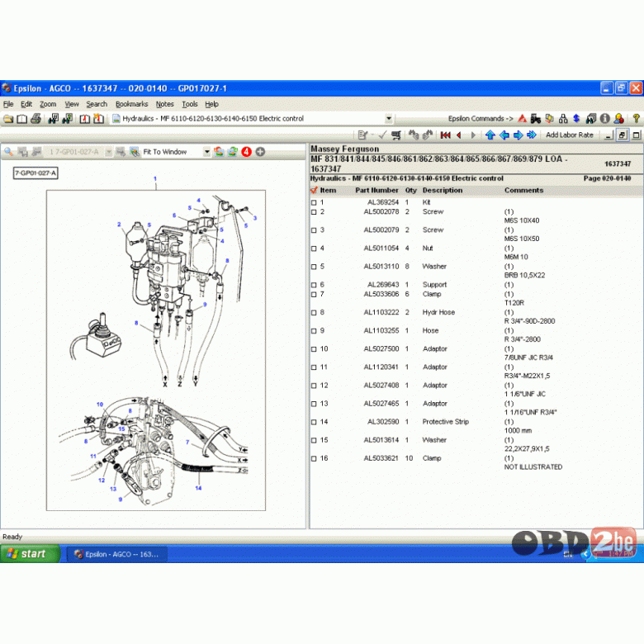Open the File menu
The height and width of the screenshot is (644, 644).
(x=8, y=104)
